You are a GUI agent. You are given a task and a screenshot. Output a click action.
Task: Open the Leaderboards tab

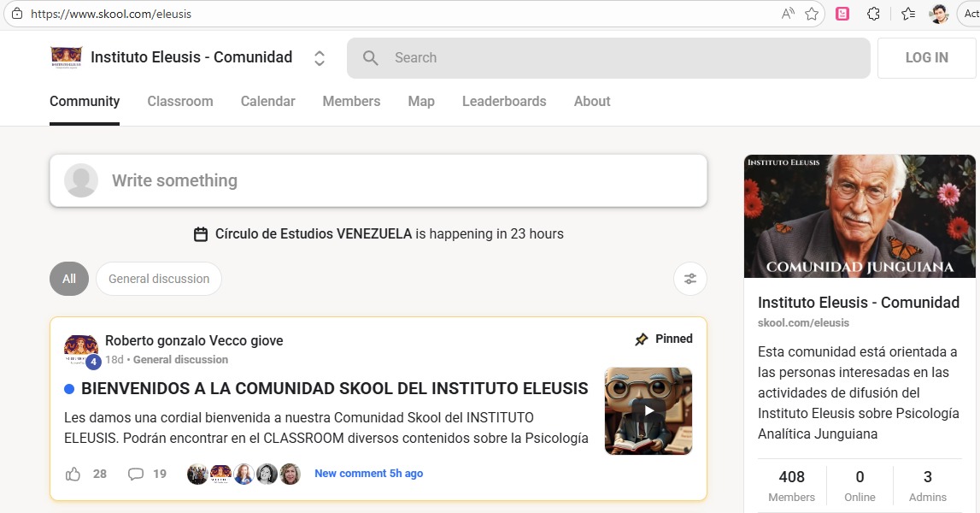(504, 102)
